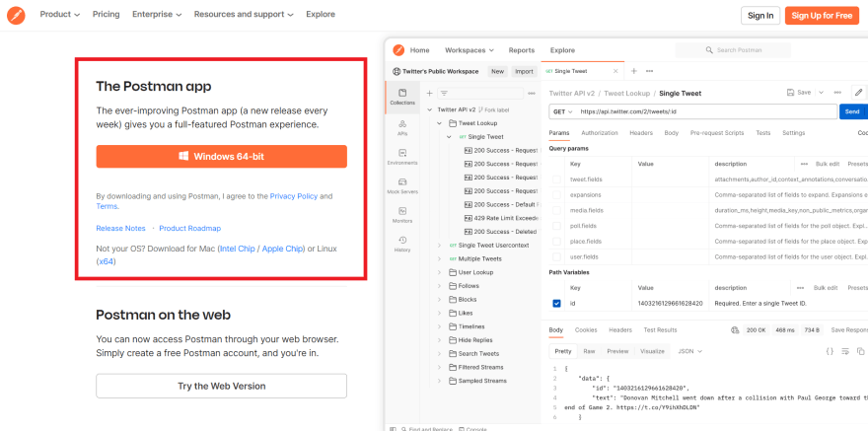Click the magnifier in Search Postman
The width and height of the screenshot is (868, 431).
coord(709,50)
